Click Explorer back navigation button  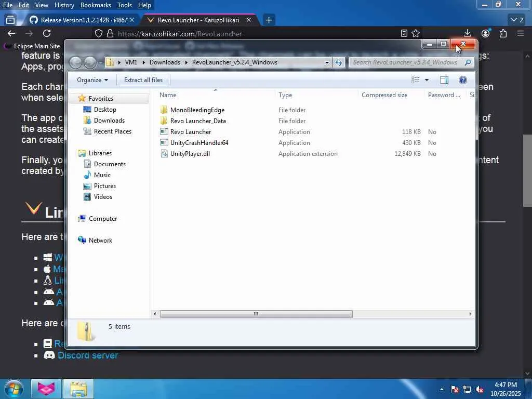[x=76, y=62]
